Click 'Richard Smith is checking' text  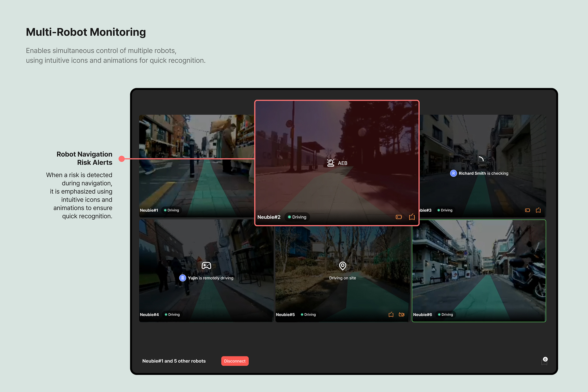pyautogui.click(x=483, y=173)
